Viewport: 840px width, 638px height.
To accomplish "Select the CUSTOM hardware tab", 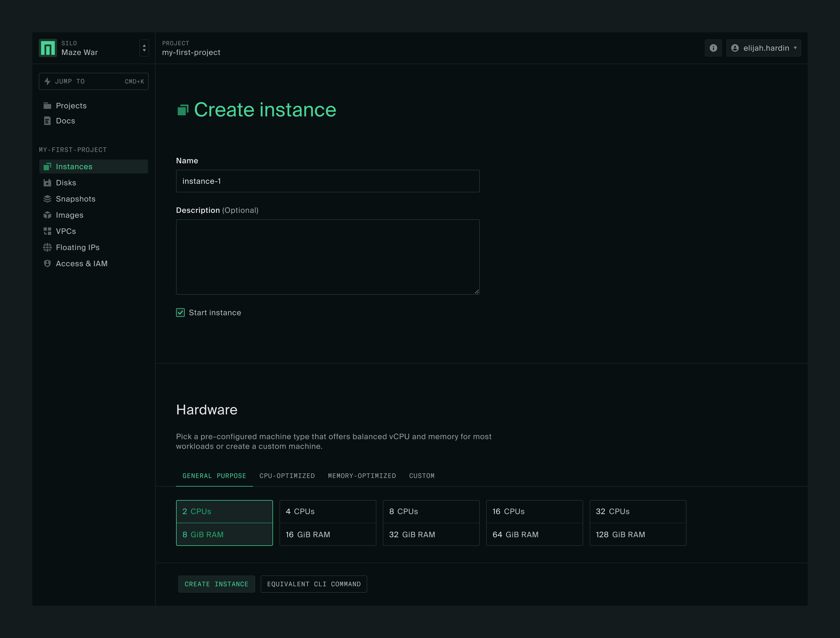I will pos(421,476).
